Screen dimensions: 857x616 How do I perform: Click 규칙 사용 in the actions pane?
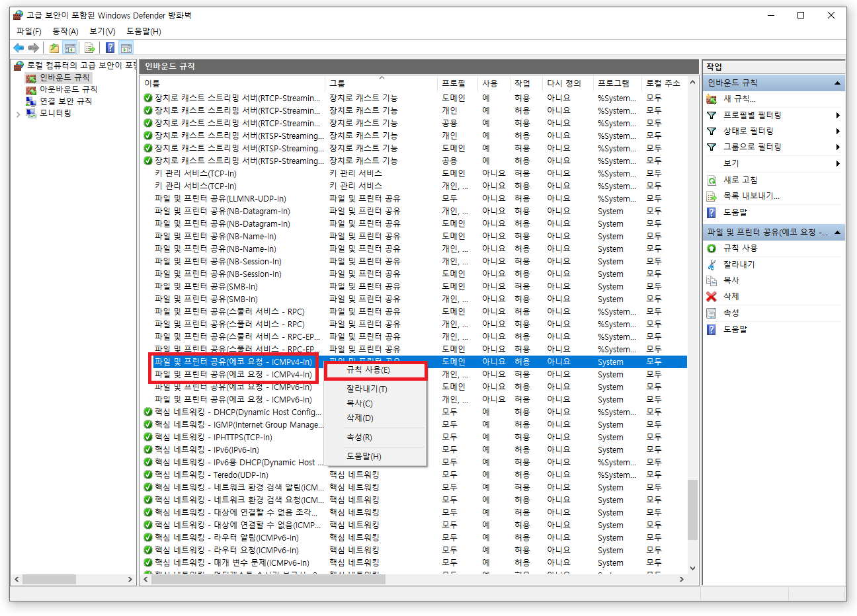click(740, 248)
